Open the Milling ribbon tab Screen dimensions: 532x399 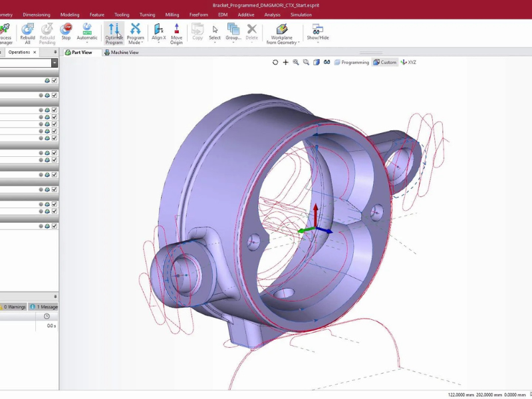172,15
